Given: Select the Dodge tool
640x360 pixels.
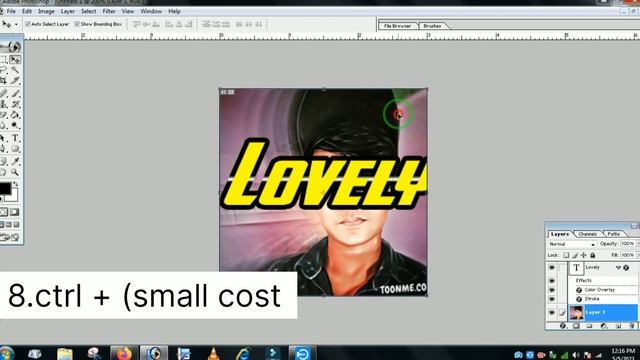Looking at the screenshot, I should click(16, 125).
